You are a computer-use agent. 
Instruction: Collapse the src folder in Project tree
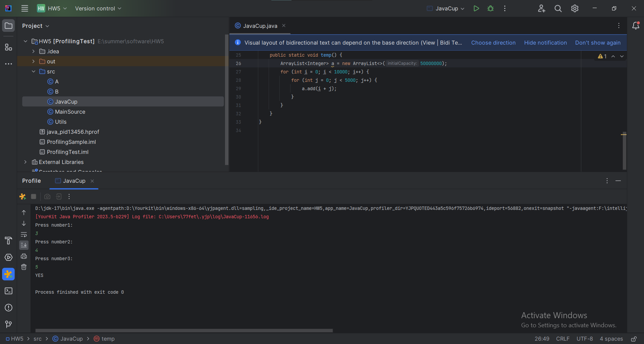33,71
